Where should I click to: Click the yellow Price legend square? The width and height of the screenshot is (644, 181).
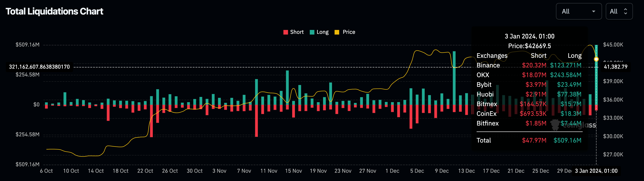(337, 32)
